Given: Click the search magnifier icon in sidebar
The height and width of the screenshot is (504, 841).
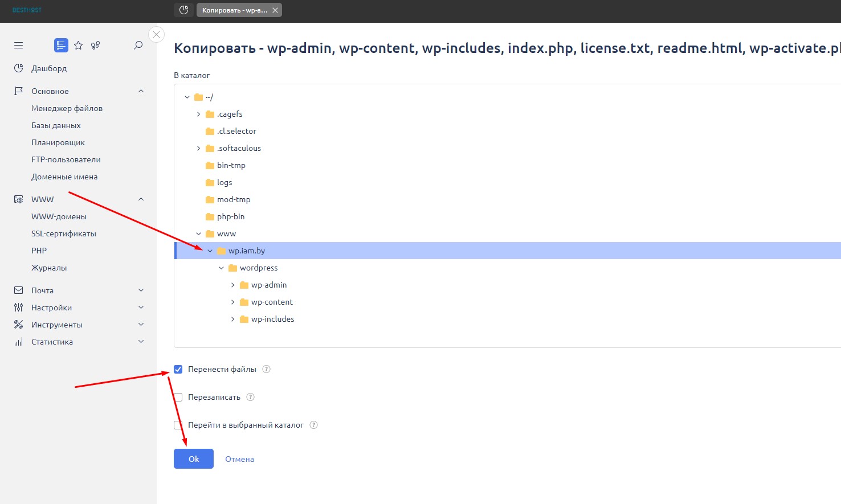Looking at the screenshot, I should pos(138,46).
